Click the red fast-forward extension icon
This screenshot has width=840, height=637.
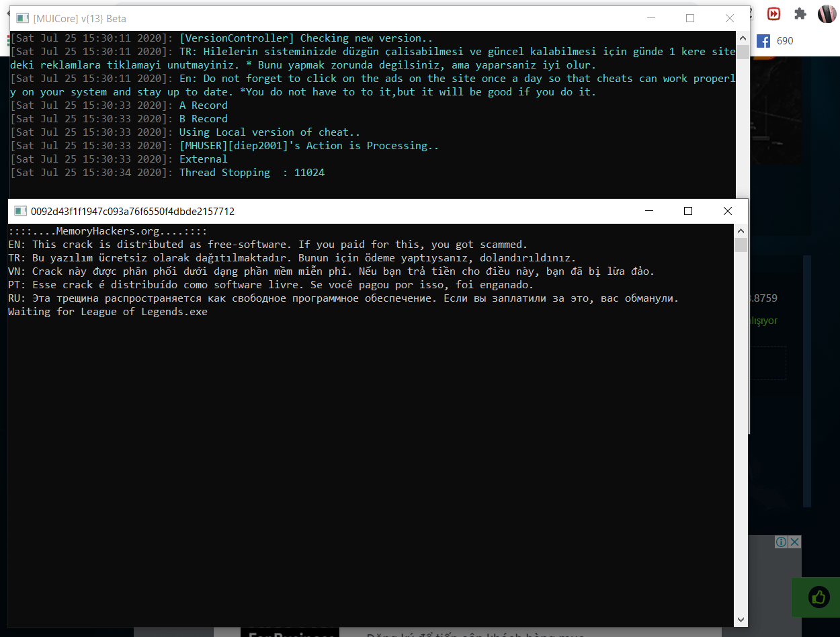[x=774, y=13]
